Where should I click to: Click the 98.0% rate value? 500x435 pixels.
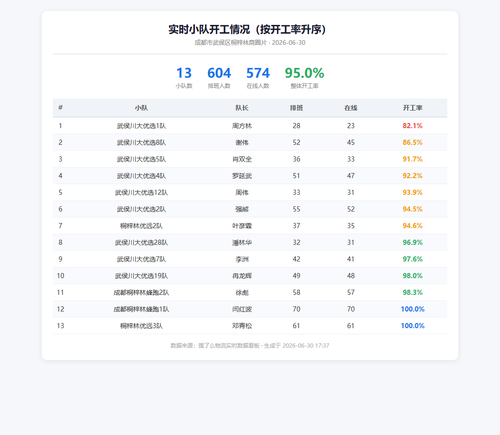click(413, 276)
